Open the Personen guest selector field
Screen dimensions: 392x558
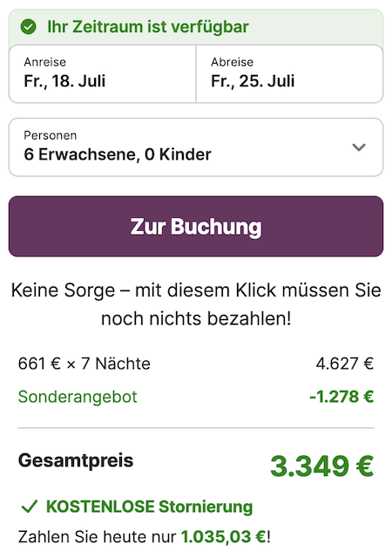[x=196, y=147]
